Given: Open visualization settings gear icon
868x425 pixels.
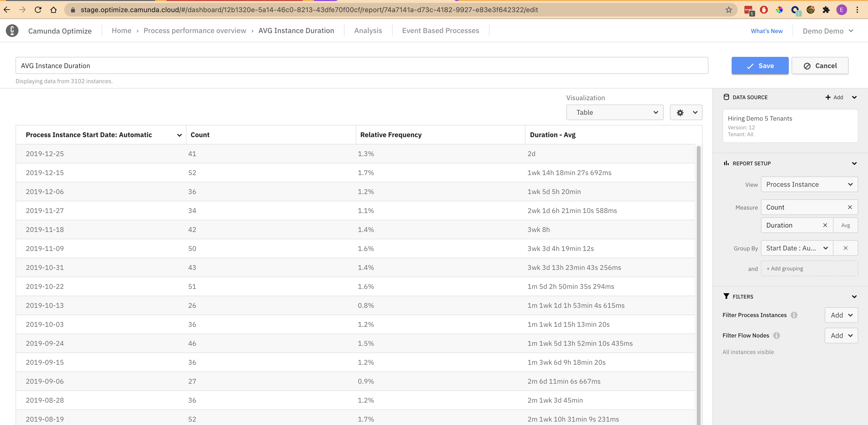Looking at the screenshot, I should point(680,113).
